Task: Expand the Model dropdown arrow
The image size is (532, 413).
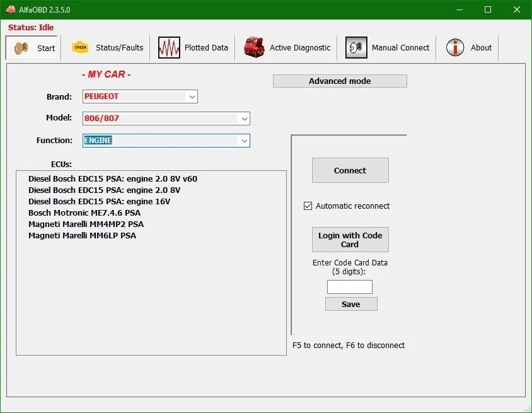Action: tap(244, 119)
